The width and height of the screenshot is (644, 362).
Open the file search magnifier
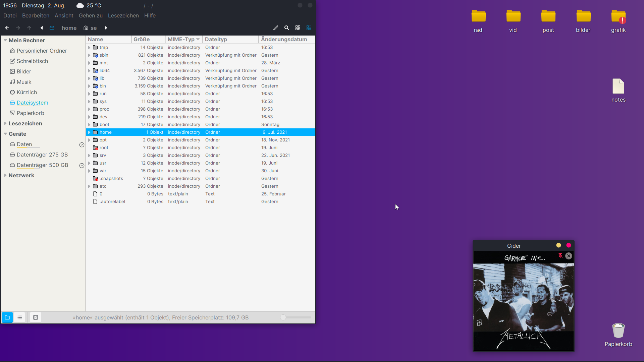[287, 28]
